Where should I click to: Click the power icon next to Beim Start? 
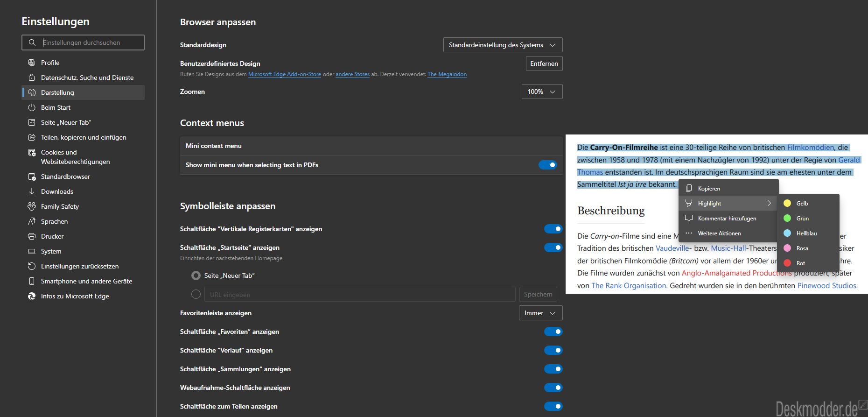click(32, 107)
